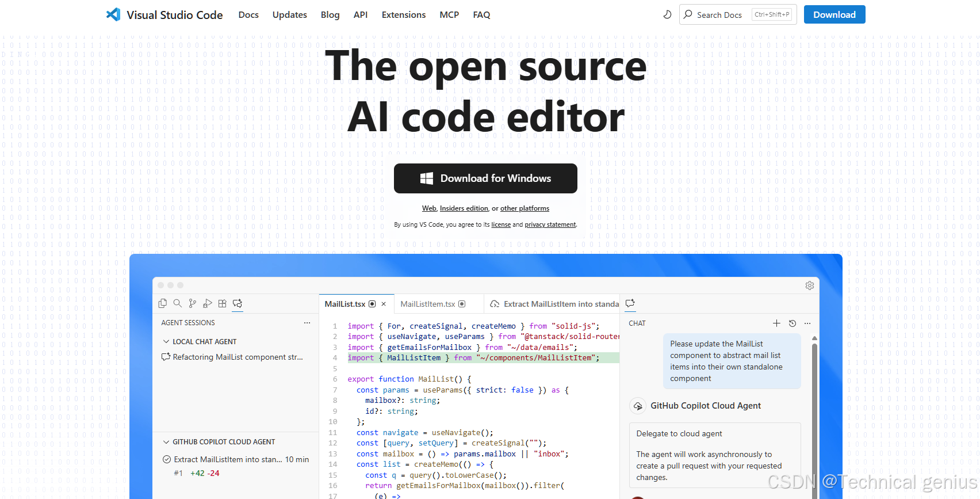Open the chat history clock icon
Screen dimensions: 980x499
[793, 323]
